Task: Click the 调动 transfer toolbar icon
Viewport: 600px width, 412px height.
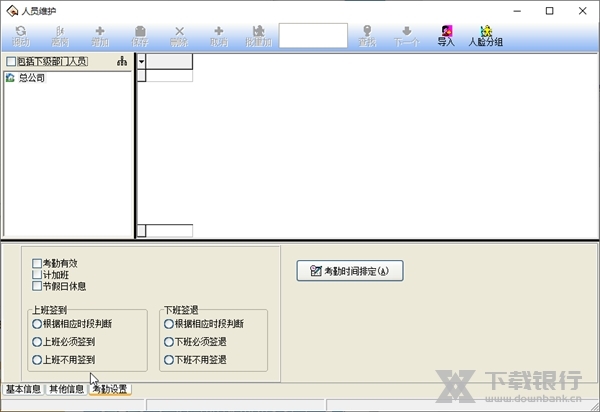Action: [x=21, y=36]
